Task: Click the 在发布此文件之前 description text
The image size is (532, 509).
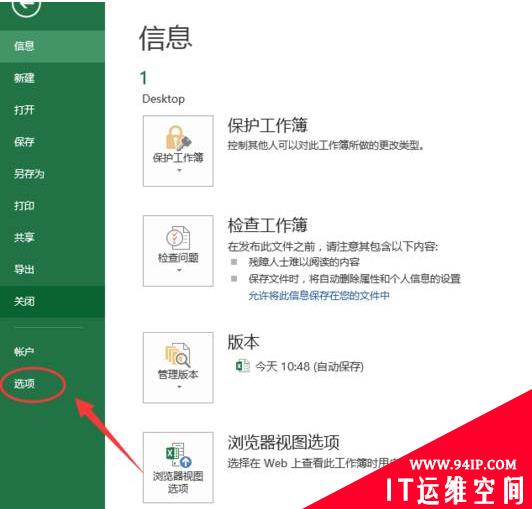Action: coord(333,246)
